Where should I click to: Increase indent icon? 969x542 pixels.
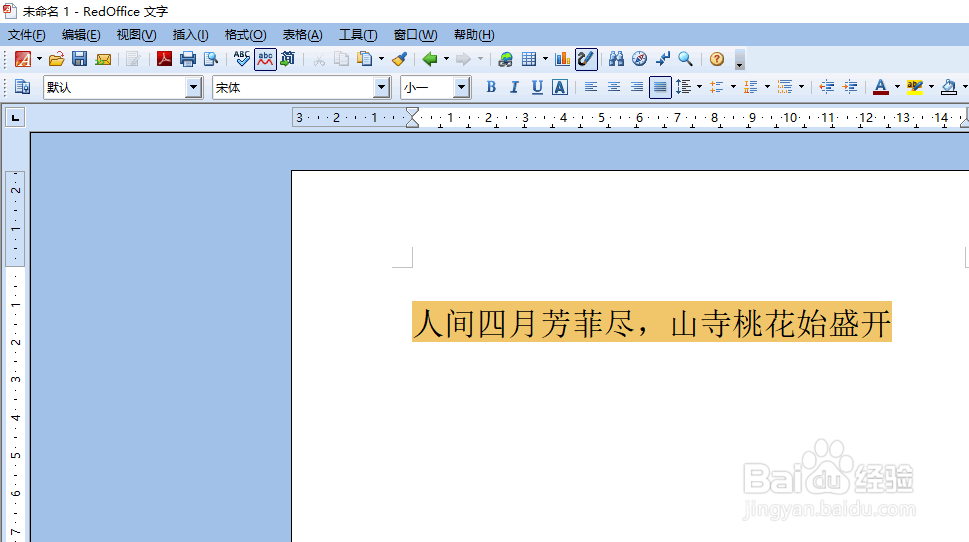pos(850,87)
